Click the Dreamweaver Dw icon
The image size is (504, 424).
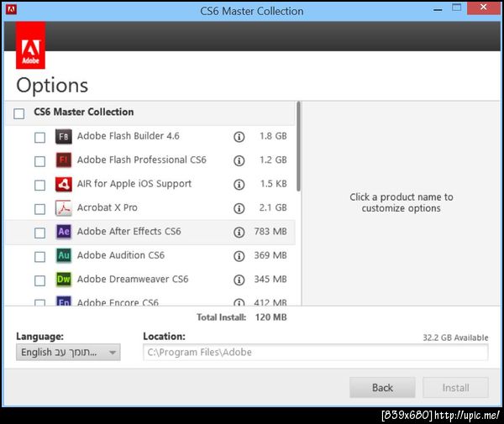point(63,280)
